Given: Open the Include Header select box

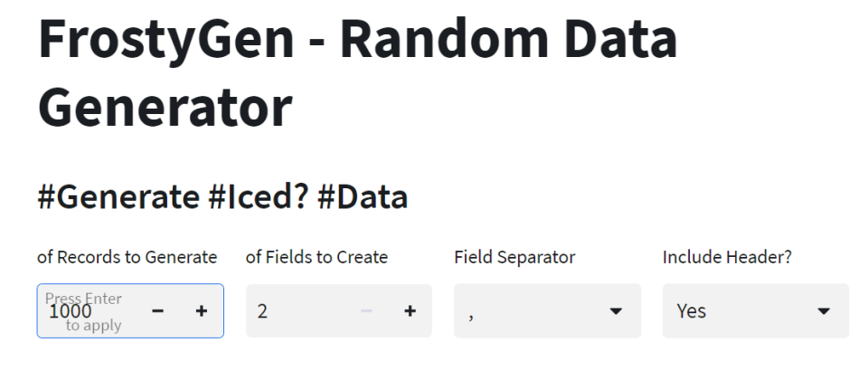Looking at the screenshot, I should (x=755, y=311).
